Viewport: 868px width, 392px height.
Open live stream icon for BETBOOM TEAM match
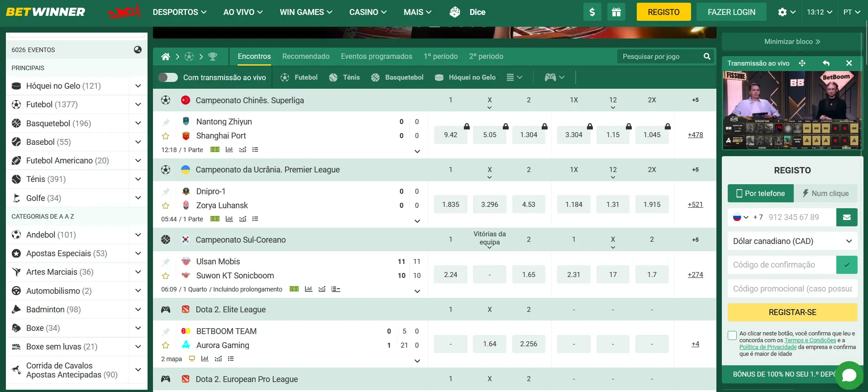click(192, 359)
